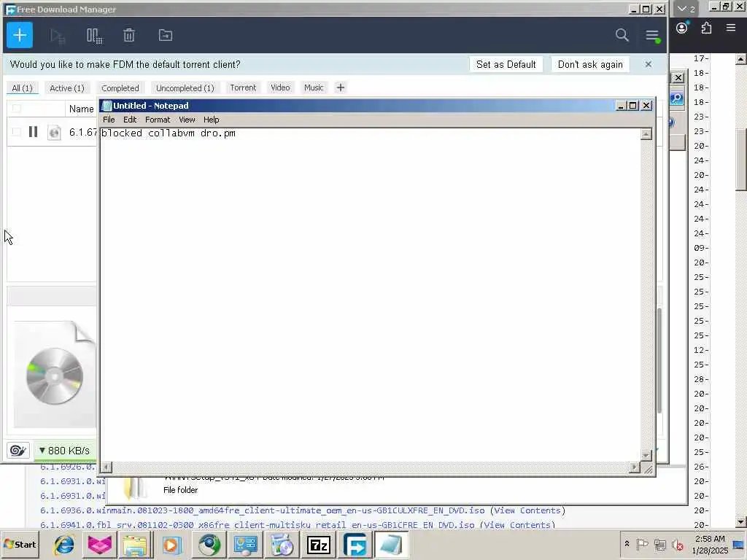Tick the checkbox of the 6.1.67 download
The width and height of the screenshot is (747, 560).
coord(16,131)
